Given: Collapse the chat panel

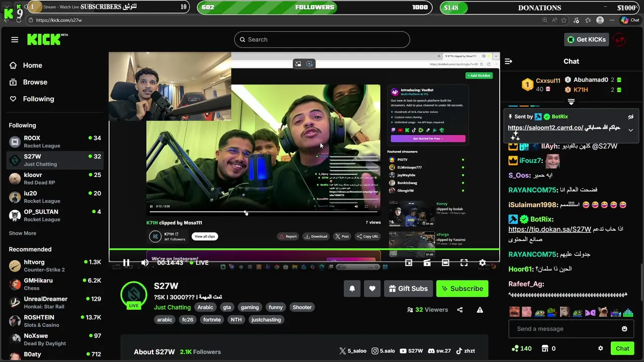Looking at the screenshot, I should pyautogui.click(x=509, y=61).
